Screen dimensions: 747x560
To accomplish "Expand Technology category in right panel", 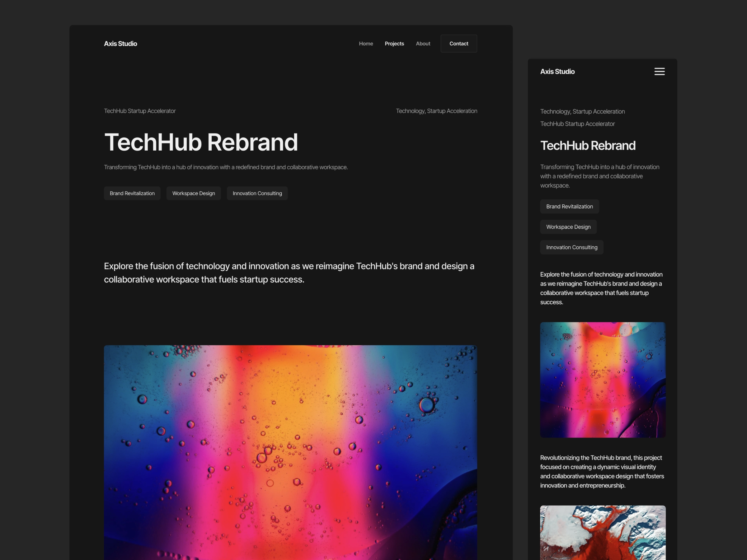I will tap(582, 110).
